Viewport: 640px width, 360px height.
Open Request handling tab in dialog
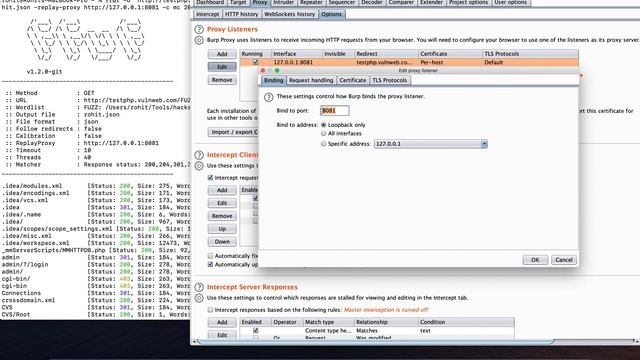tap(311, 80)
